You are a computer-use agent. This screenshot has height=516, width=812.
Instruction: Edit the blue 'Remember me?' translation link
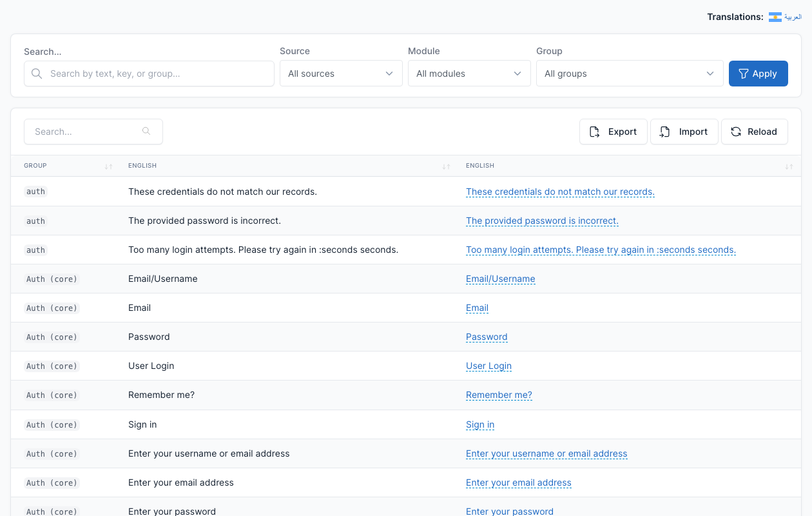pyautogui.click(x=499, y=395)
